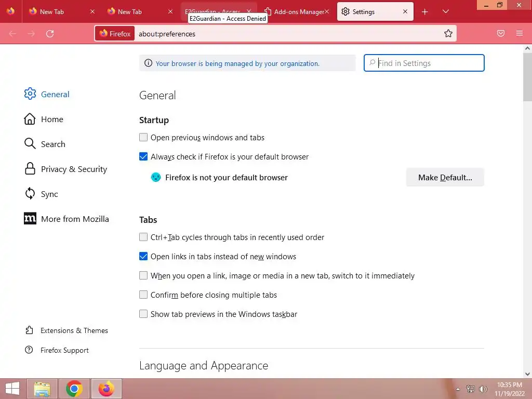Click the Privacy & Security lock icon

pos(30,169)
